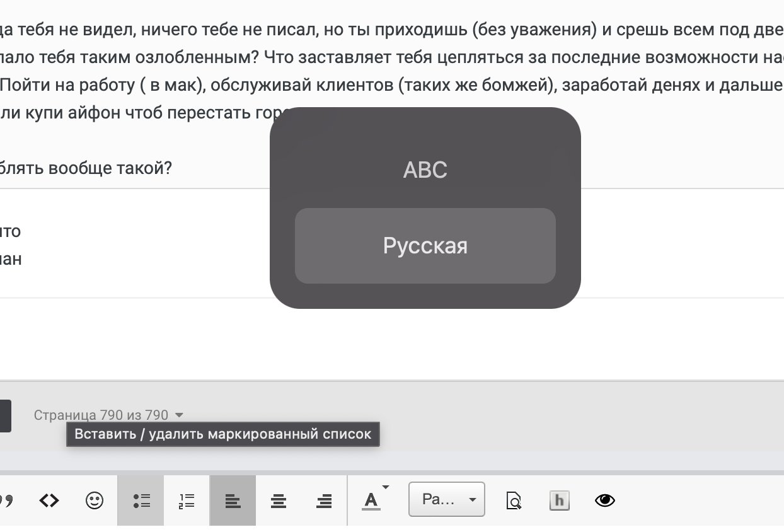Click the heading 'h' icon

[559, 500]
